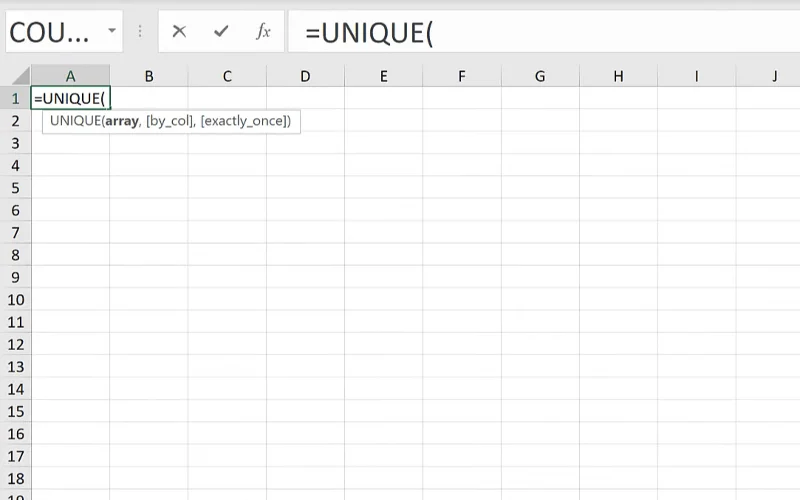Select row 4 header

[x=15, y=165]
